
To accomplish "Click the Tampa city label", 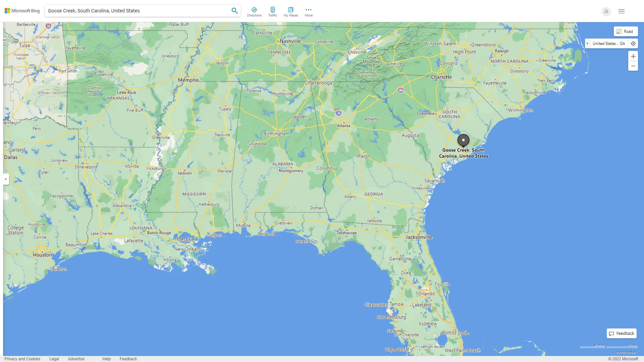I will pyautogui.click(x=396, y=304).
